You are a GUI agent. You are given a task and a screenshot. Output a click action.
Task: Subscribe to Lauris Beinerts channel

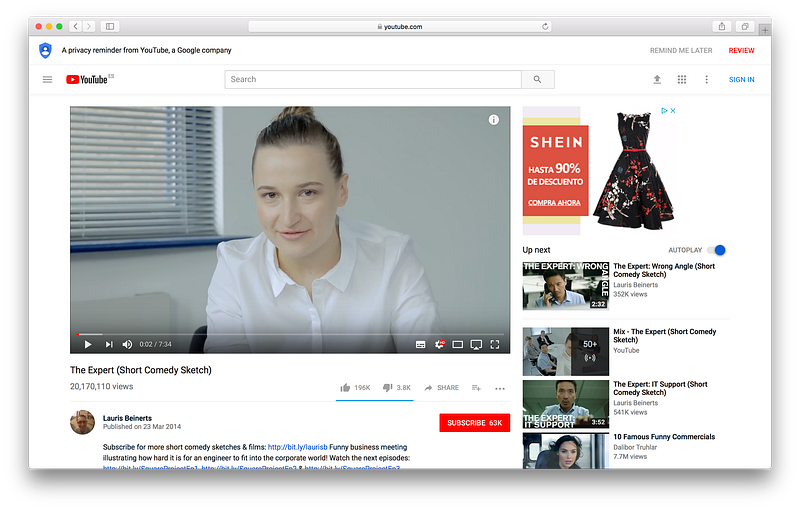click(x=474, y=423)
